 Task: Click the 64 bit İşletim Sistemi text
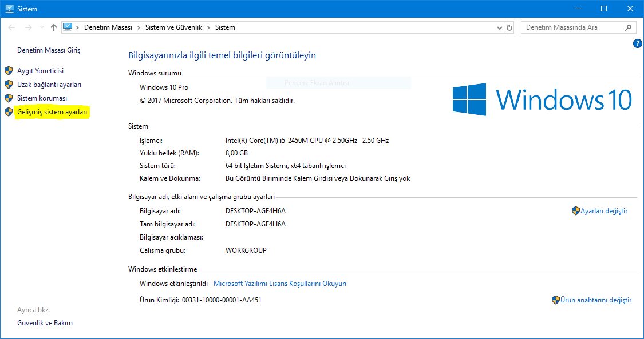286,166
